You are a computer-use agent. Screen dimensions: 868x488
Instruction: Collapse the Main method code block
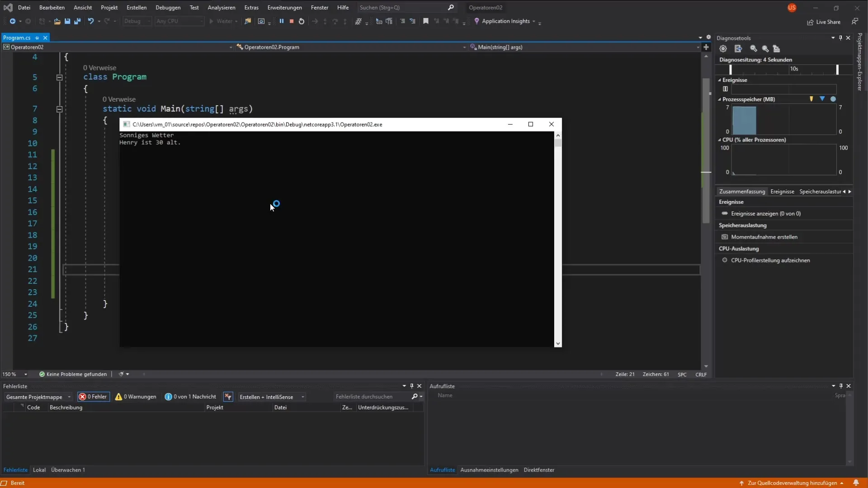click(59, 109)
